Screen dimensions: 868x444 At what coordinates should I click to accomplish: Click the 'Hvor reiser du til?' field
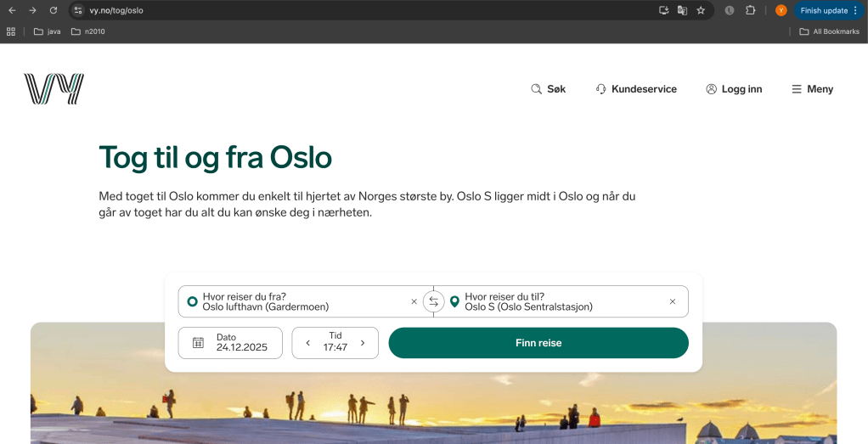[x=556, y=301]
